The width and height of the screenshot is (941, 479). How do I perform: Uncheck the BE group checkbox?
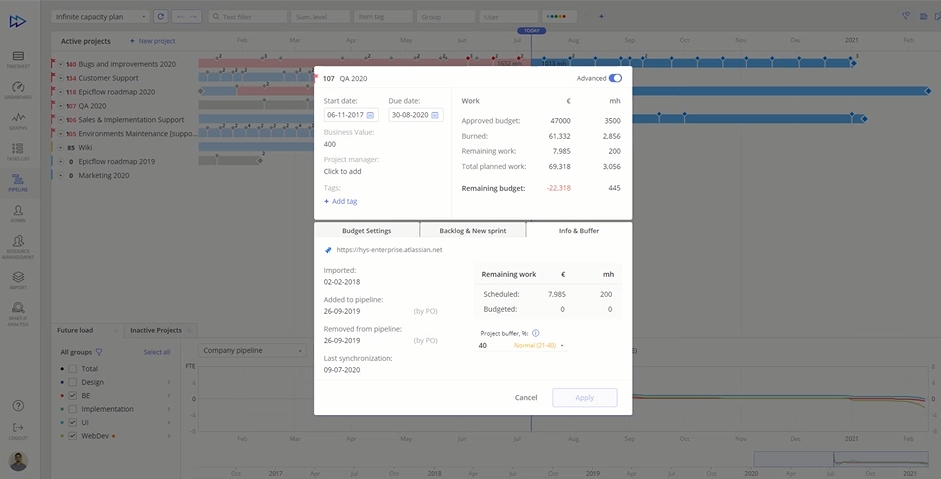[x=72, y=395]
